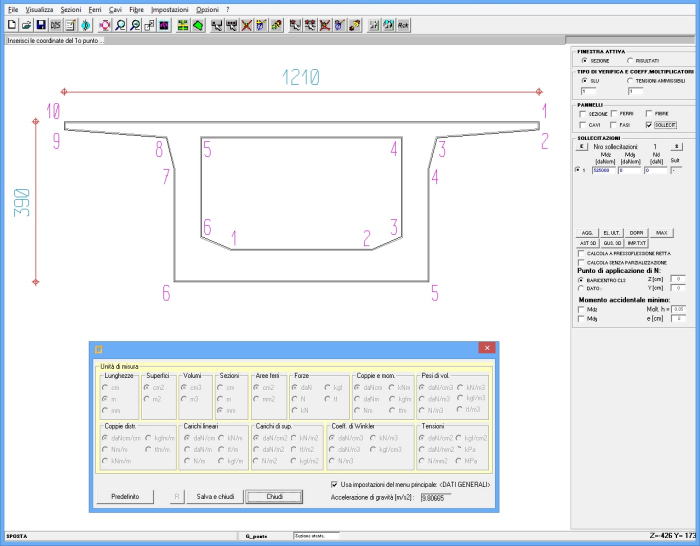Click the Open folder toolbar icon
700x546 pixels.
click(x=26, y=25)
